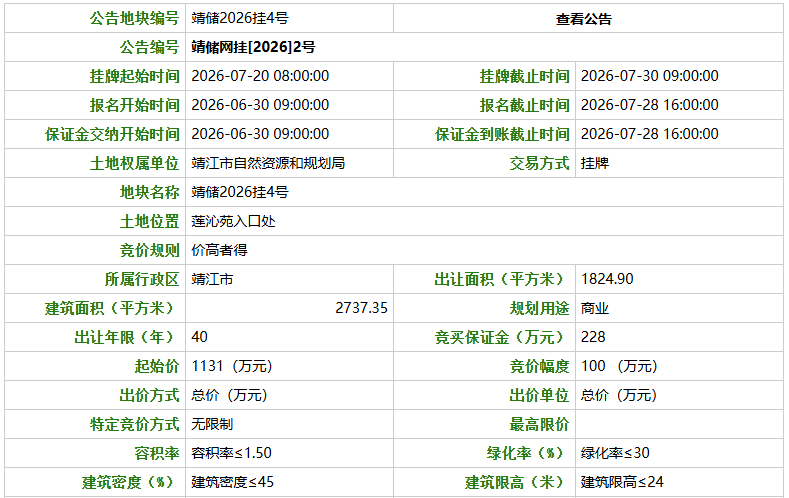Select transfer area value 1824.90
This screenshot has height=498, width=789.
click(x=607, y=279)
